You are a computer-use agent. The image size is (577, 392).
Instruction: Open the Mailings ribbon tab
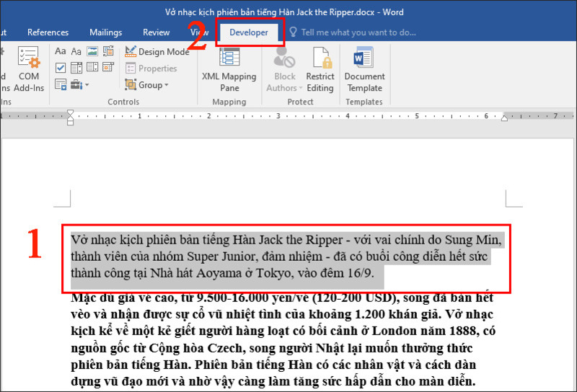(x=105, y=32)
